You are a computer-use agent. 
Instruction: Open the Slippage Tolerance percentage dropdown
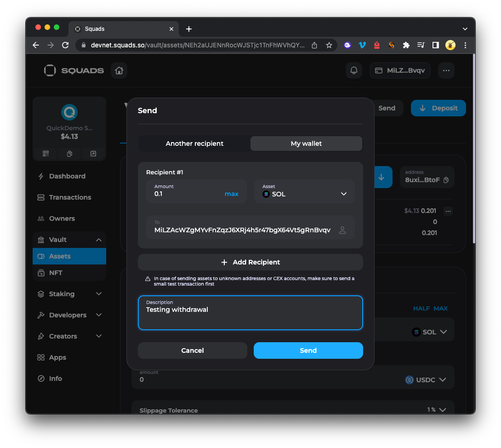(x=436, y=410)
